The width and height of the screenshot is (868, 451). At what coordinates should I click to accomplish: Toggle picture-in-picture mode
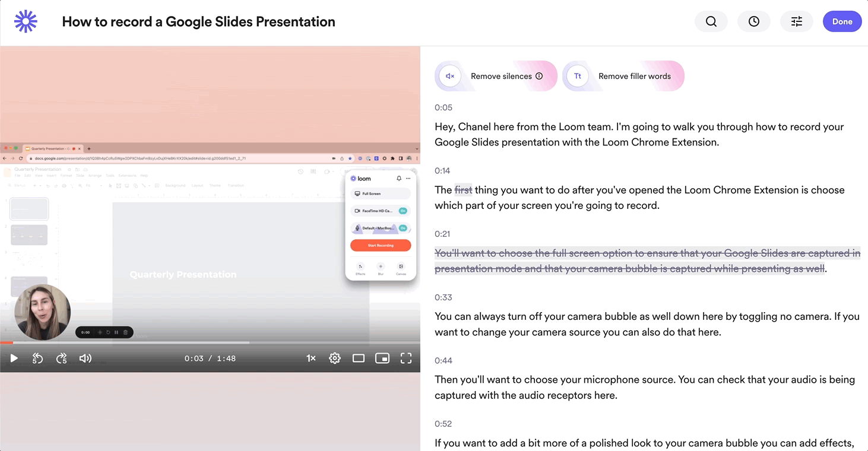382,358
